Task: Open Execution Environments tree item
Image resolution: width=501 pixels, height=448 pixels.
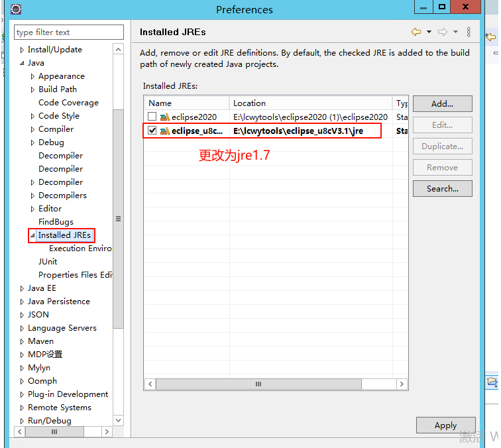Action: (80, 249)
